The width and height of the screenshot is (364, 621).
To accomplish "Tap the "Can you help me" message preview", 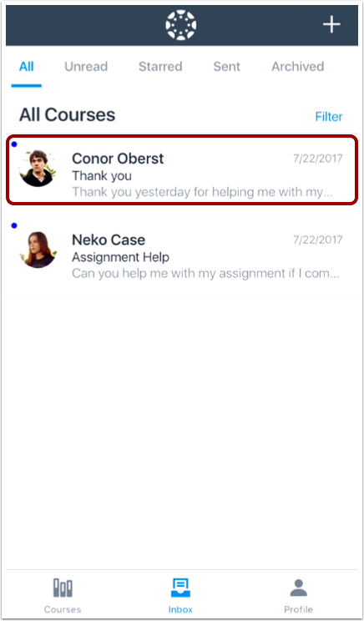I will (x=205, y=273).
